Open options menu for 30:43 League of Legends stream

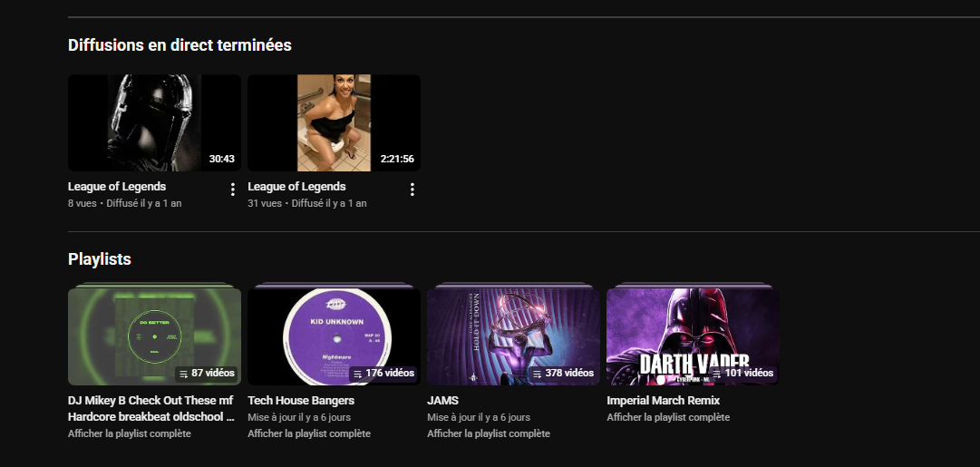click(x=232, y=189)
